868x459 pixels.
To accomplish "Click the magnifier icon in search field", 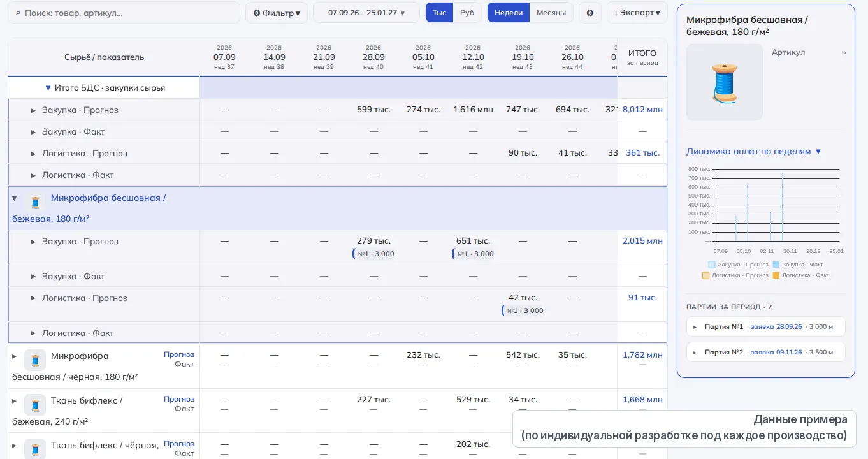I will pos(18,13).
